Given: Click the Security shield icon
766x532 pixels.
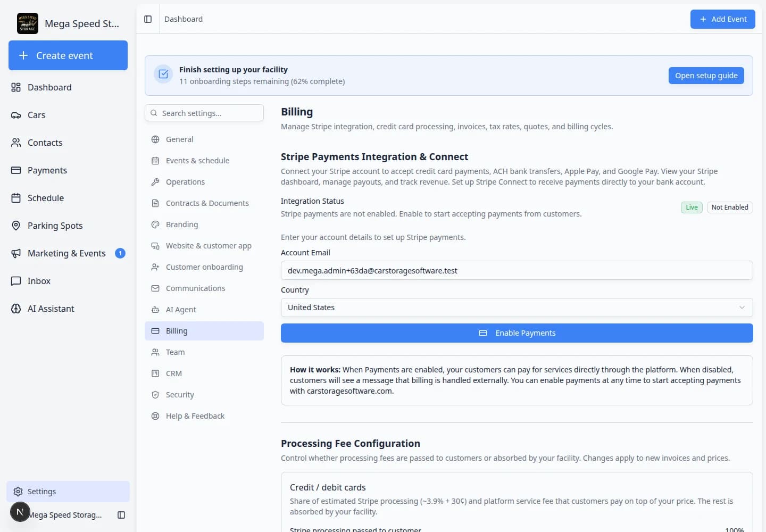Looking at the screenshot, I should coord(155,395).
